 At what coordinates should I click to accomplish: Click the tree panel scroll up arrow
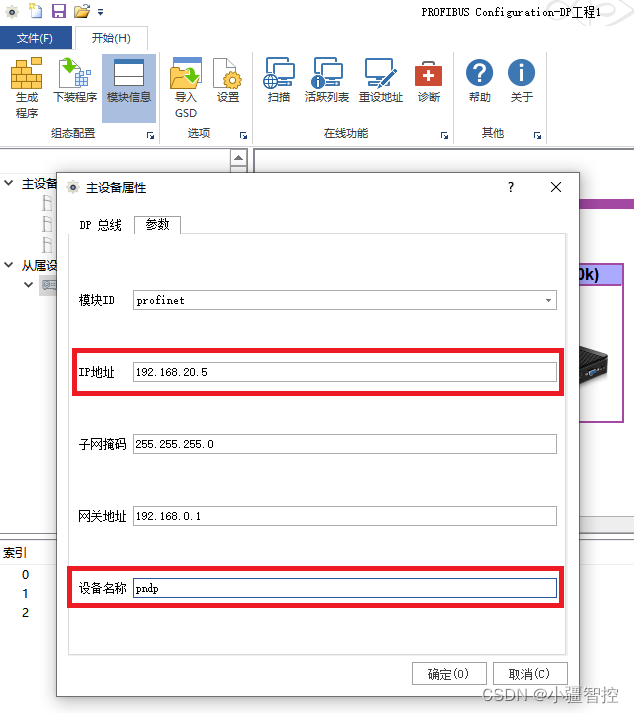[x=239, y=158]
